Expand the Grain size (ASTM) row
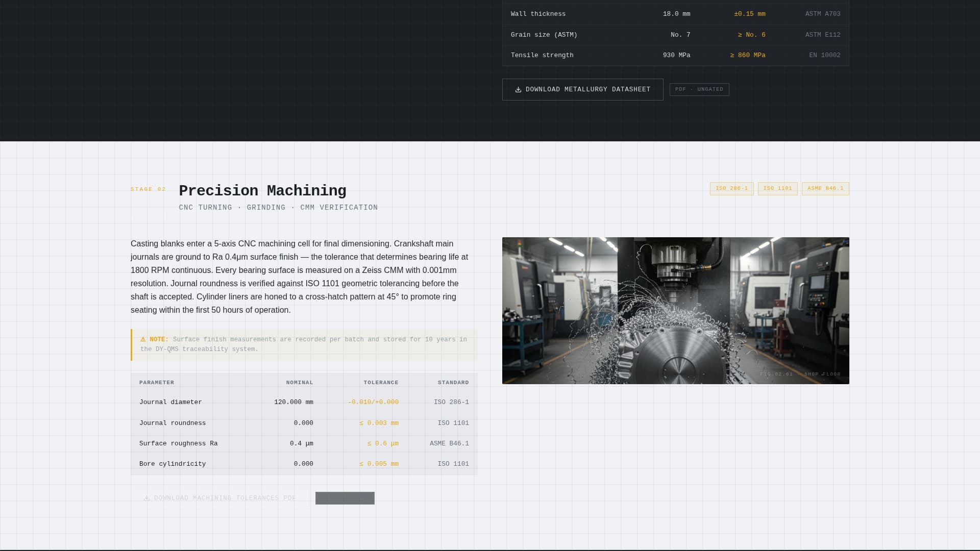980x551 pixels. [x=676, y=34]
